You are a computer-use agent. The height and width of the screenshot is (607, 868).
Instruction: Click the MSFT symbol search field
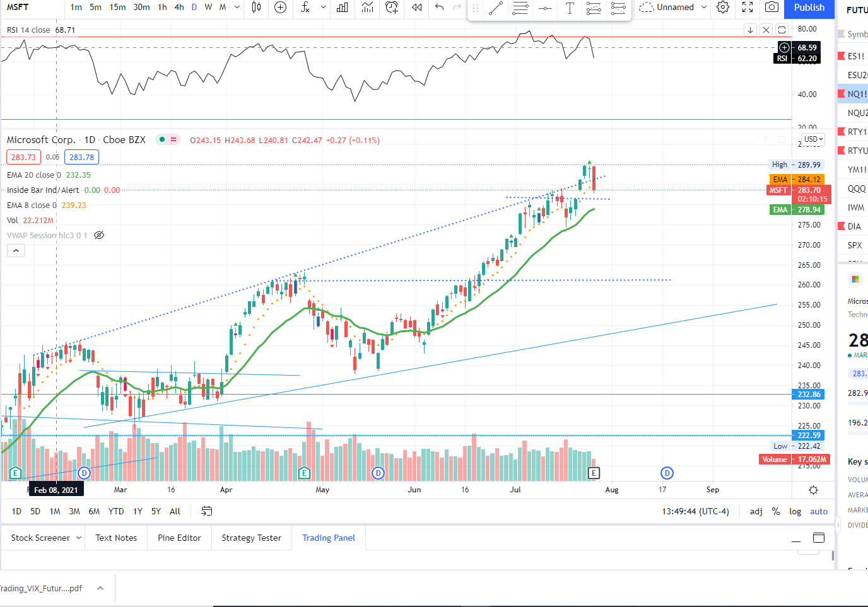pos(32,8)
